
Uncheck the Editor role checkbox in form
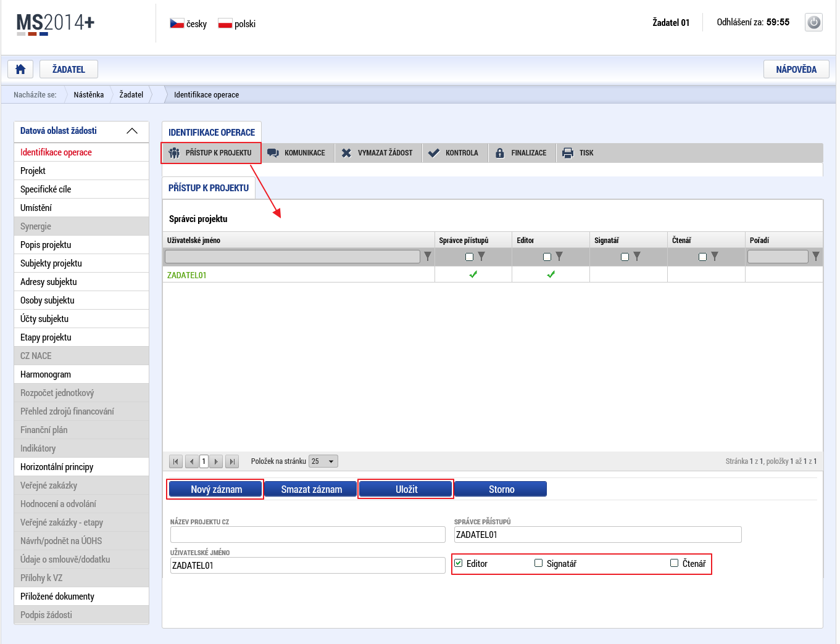coord(459,563)
